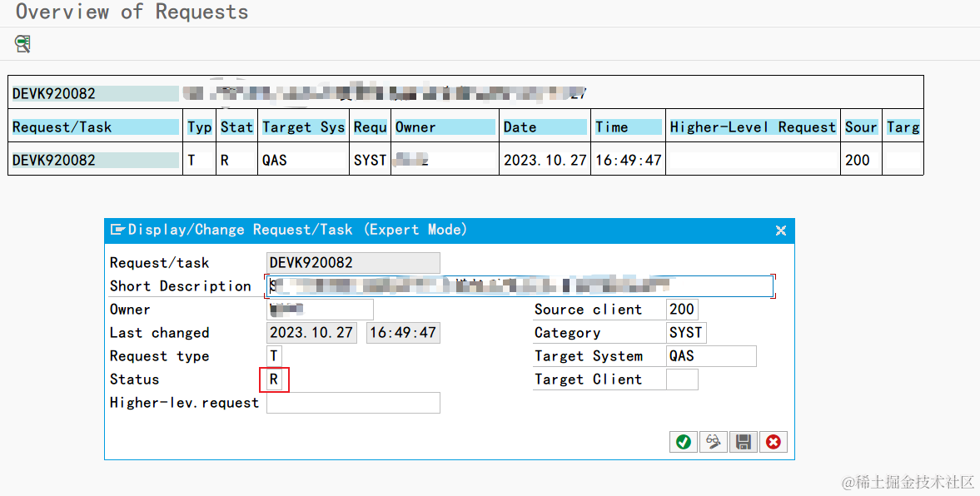Click the Higher-lev. request input field

pyautogui.click(x=353, y=403)
